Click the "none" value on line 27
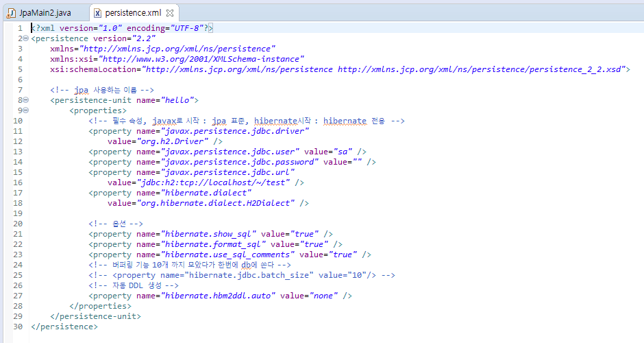 pos(323,295)
